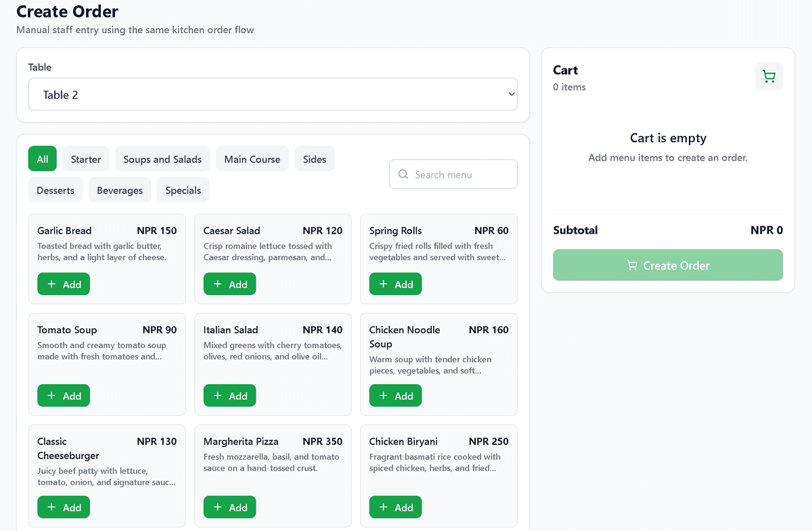Add Spring Rolls to the cart
812x531 pixels.
tap(396, 284)
